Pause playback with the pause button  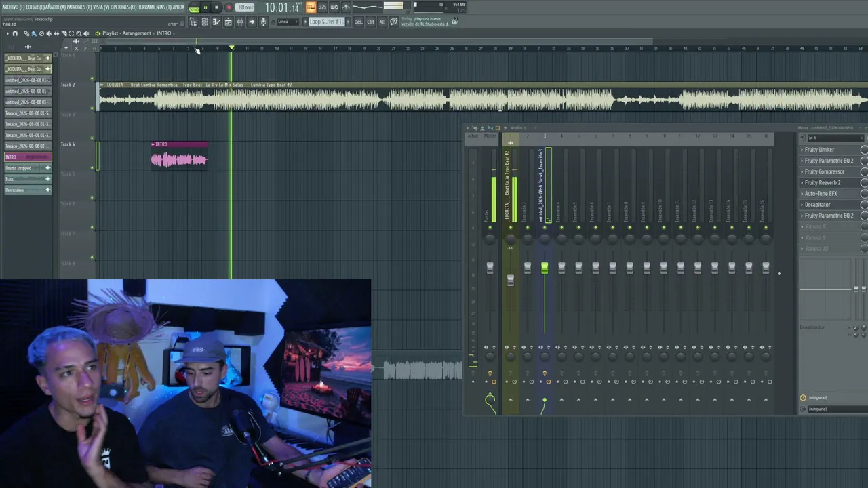[205, 7]
